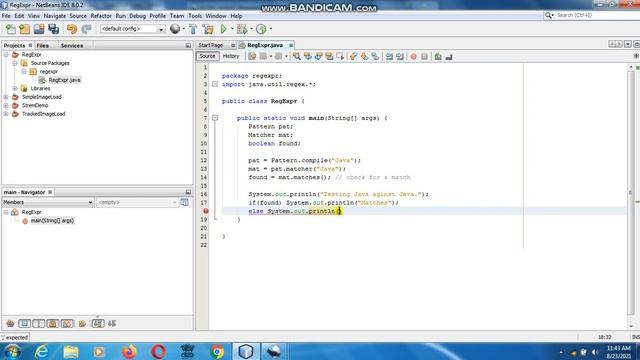Toggle Rectangular Selection icon

(340, 56)
